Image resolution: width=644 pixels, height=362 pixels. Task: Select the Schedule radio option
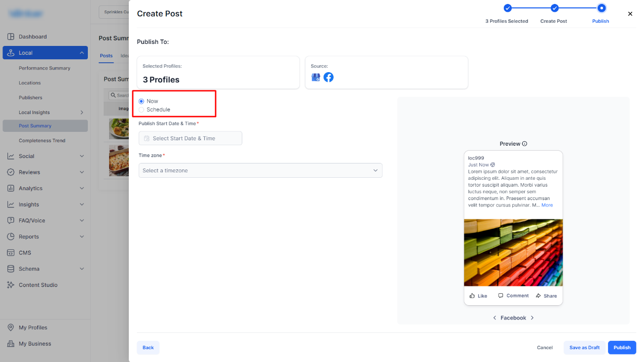click(x=142, y=110)
